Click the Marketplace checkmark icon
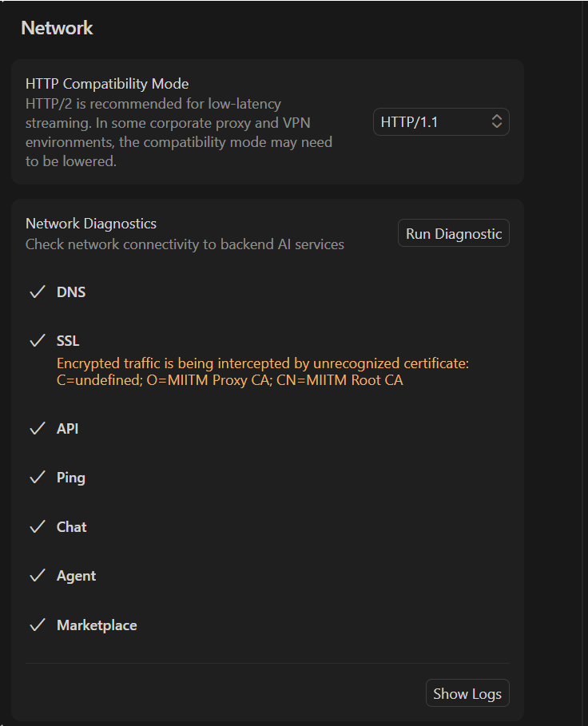The image size is (588, 726). [37, 625]
